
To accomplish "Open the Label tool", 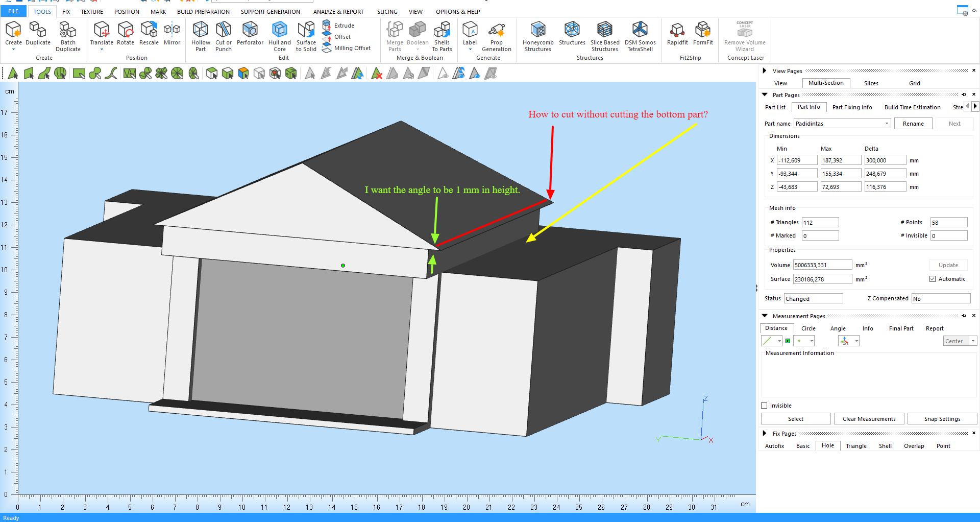I will pyautogui.click(x=470, y=35).
